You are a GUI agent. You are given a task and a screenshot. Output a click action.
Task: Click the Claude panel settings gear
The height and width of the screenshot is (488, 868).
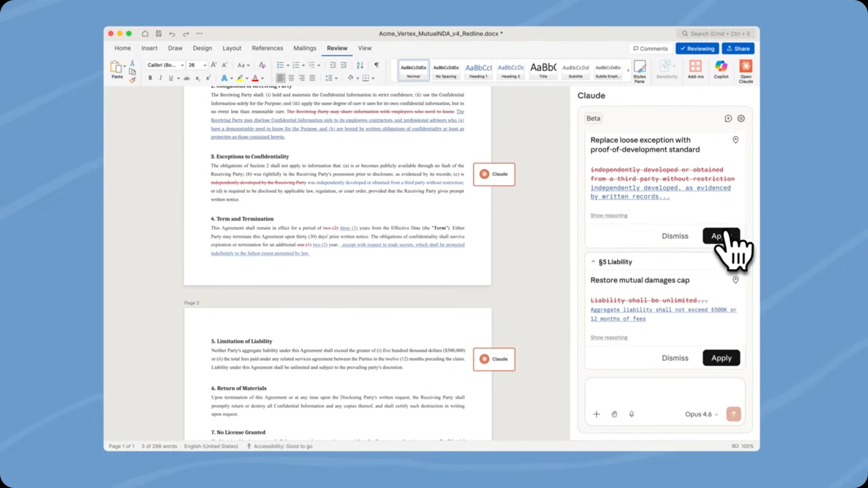(x=741, y=118)
